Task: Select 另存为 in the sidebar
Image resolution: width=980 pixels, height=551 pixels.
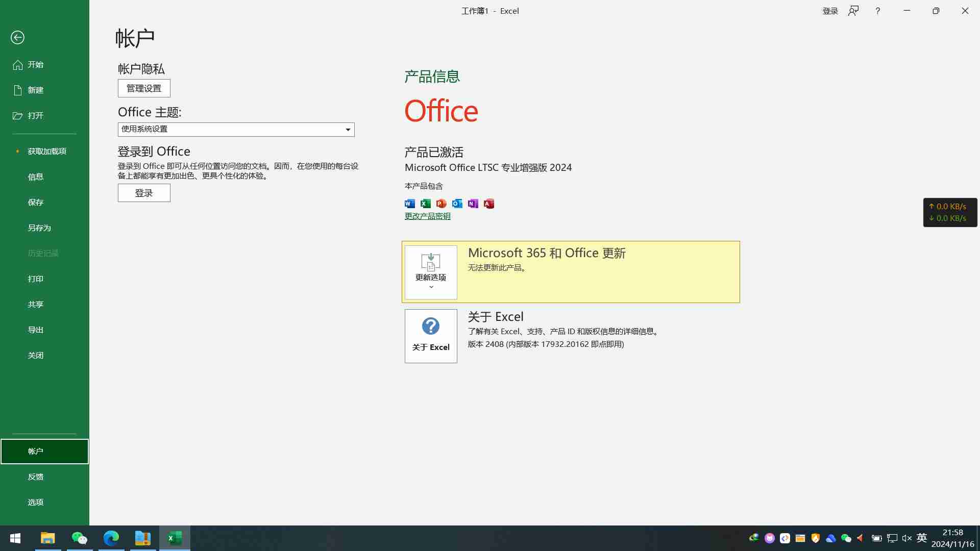Action: [x=39, y=228]
